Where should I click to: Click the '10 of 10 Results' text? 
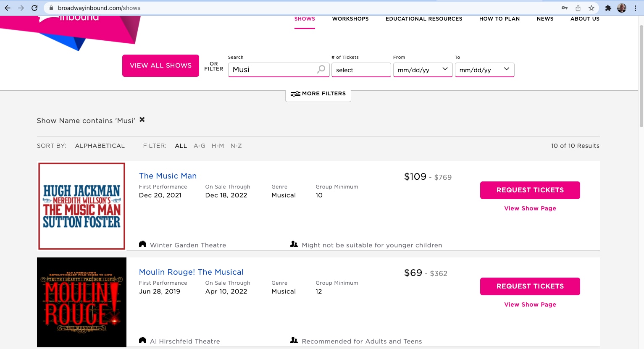coord(575,146)
